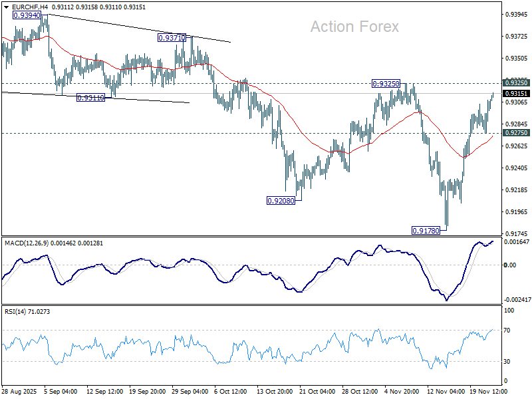532x399 pixels.
Task: Click the 0.93250 level tag on price axis
Action: coord(516,82)
